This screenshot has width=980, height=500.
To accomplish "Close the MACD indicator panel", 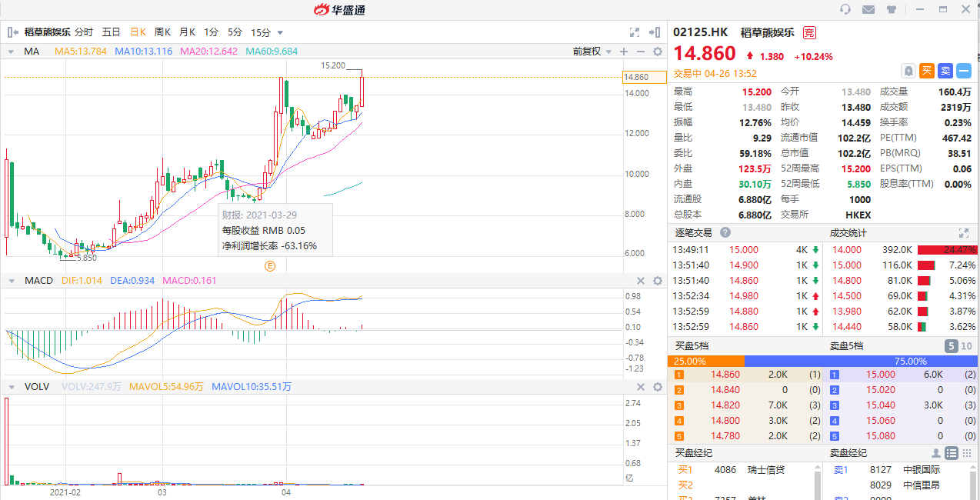I will 641,281.
